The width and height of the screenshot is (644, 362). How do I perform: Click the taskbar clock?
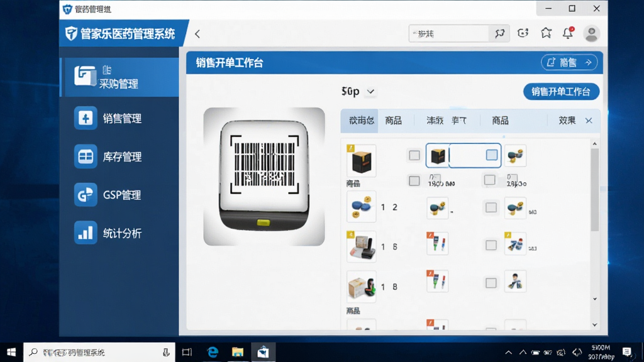[x=601, y=352]
